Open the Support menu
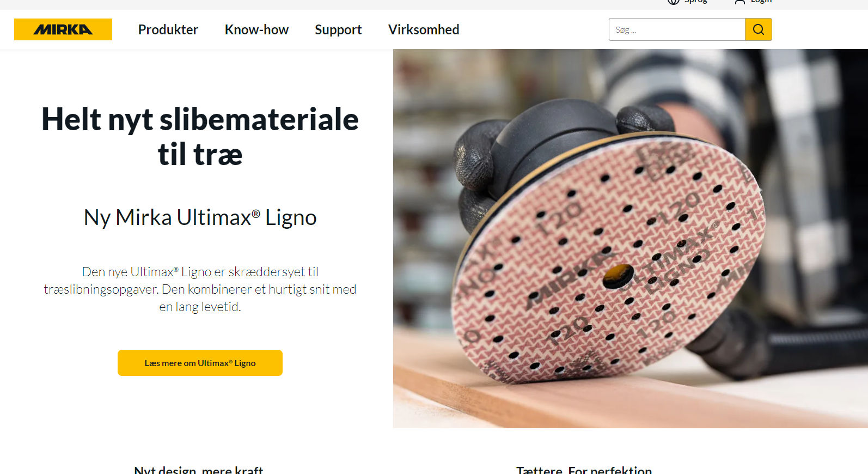The image size is (868, 474). pos(338,29)
